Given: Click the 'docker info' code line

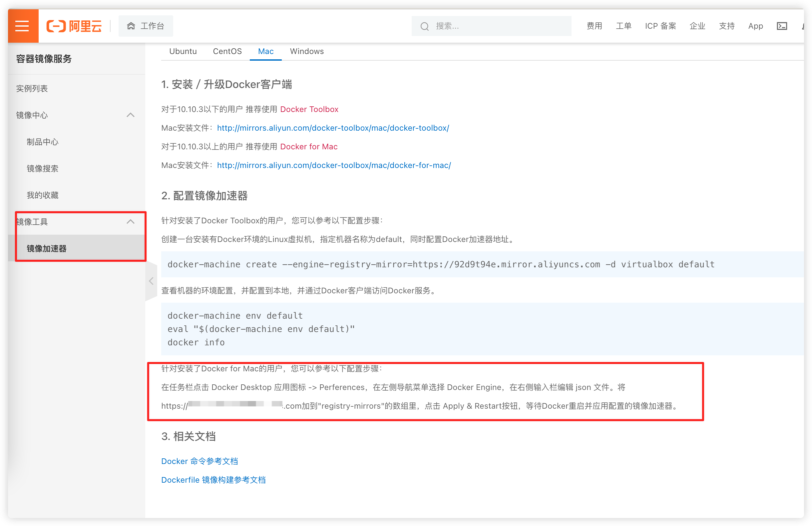Looking at the screenshot, I should pos(196,342).
